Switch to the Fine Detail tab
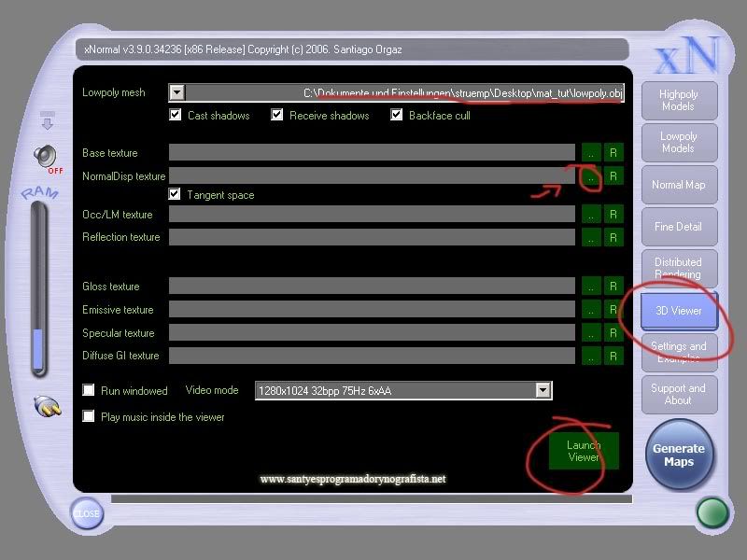This screenshot has width=747, height=560. click(679, 227)
